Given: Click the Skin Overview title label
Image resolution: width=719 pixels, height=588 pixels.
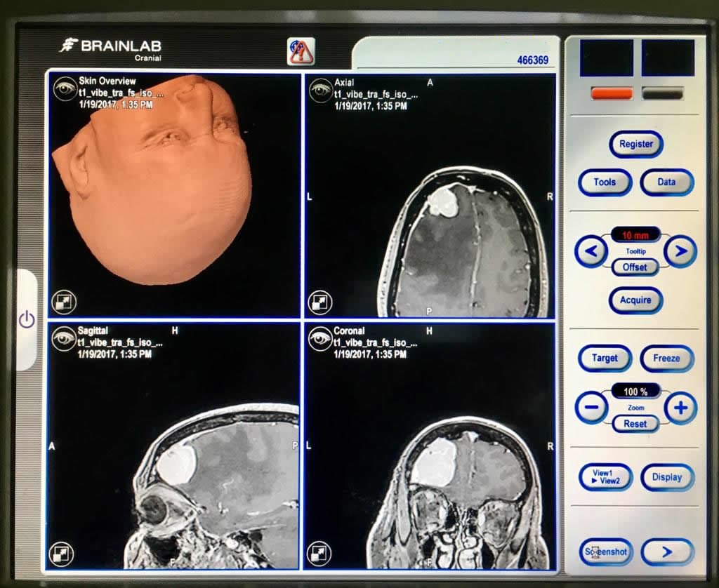Looking at the screenshot, I should point(107,81).
